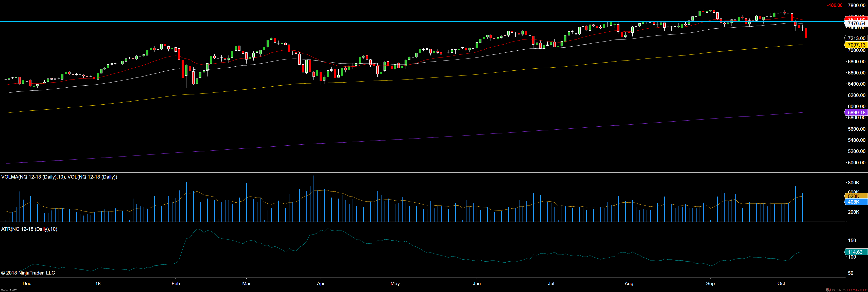Click the Apr label on the time axis
This screenshot has width=868, height=292.
[321, 284]
